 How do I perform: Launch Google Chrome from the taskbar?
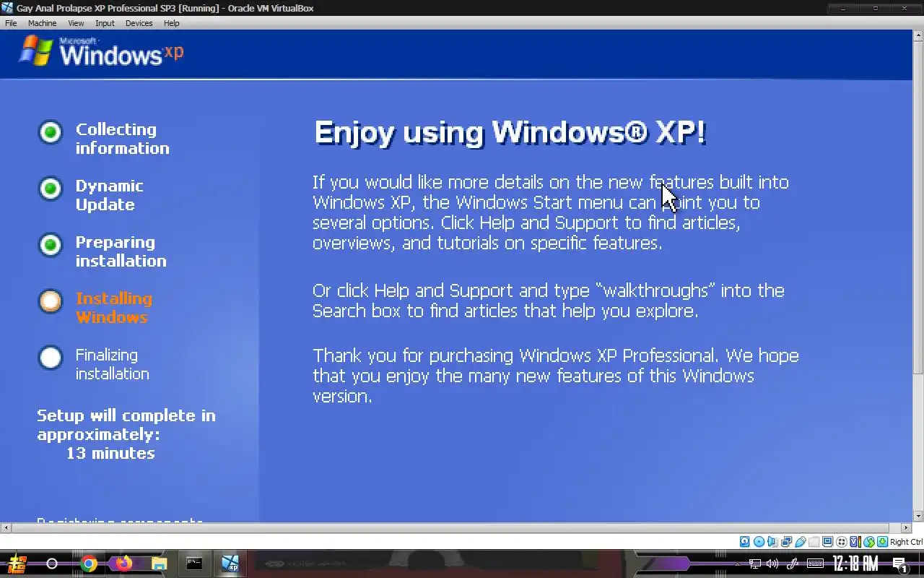coord(89,564)
